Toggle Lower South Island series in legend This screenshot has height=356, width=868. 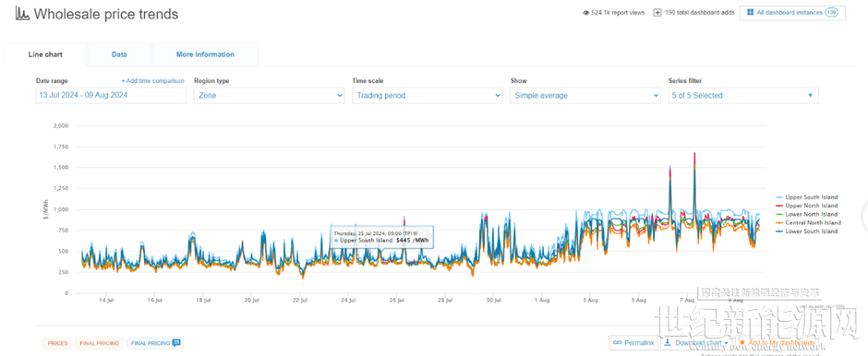[806, 231]
